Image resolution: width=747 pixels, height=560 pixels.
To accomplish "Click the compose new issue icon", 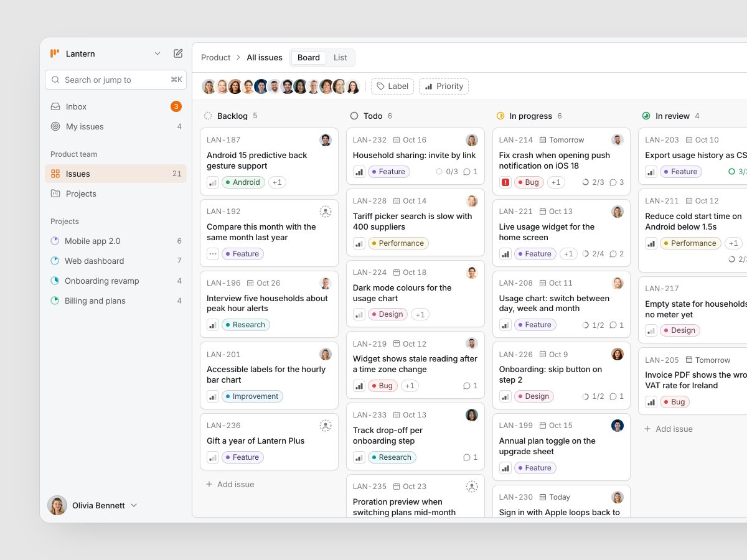I will tap(178, 54).
